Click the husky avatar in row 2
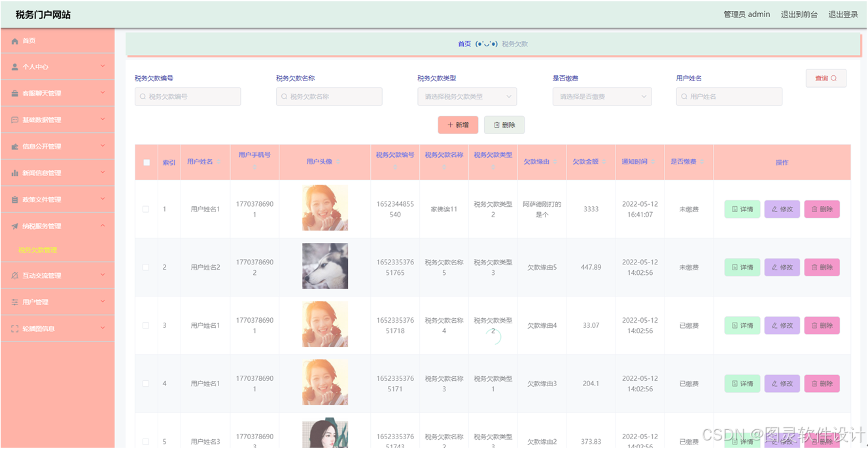 click(325, 266)
